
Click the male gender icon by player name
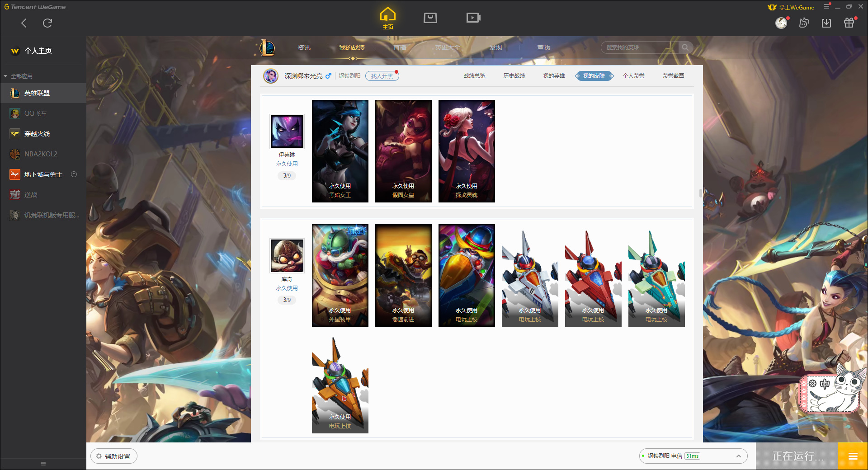point(329,76)
